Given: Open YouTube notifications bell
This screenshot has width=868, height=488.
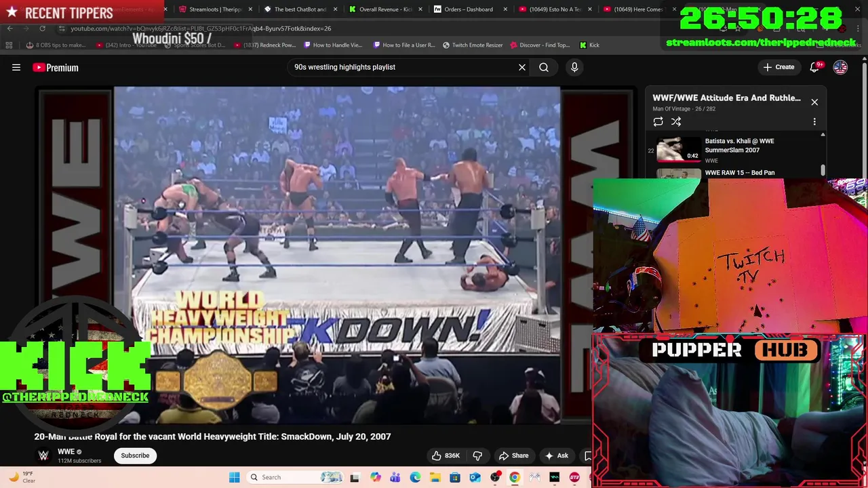Looking at the screenshot, I should click(814, 67).
